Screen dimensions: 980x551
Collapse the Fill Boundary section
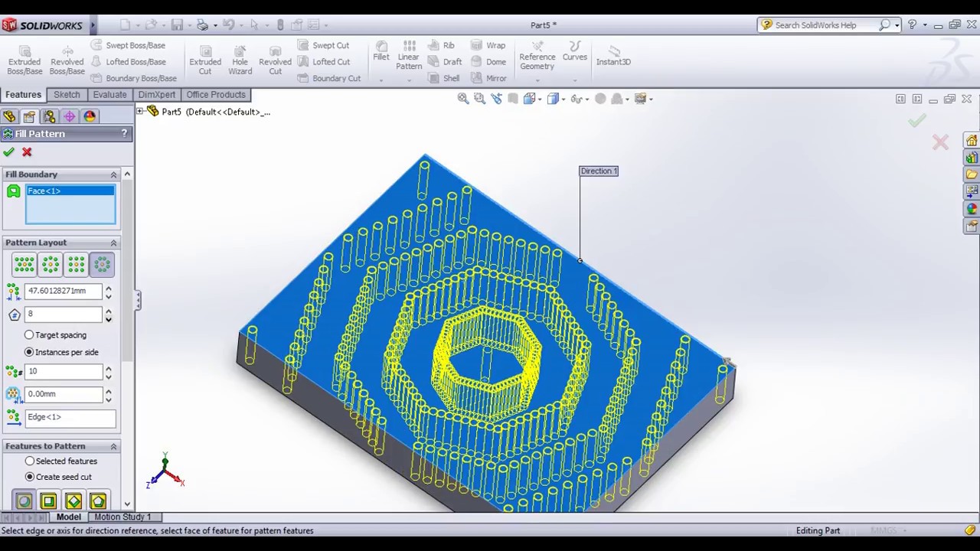click(113, 174)
